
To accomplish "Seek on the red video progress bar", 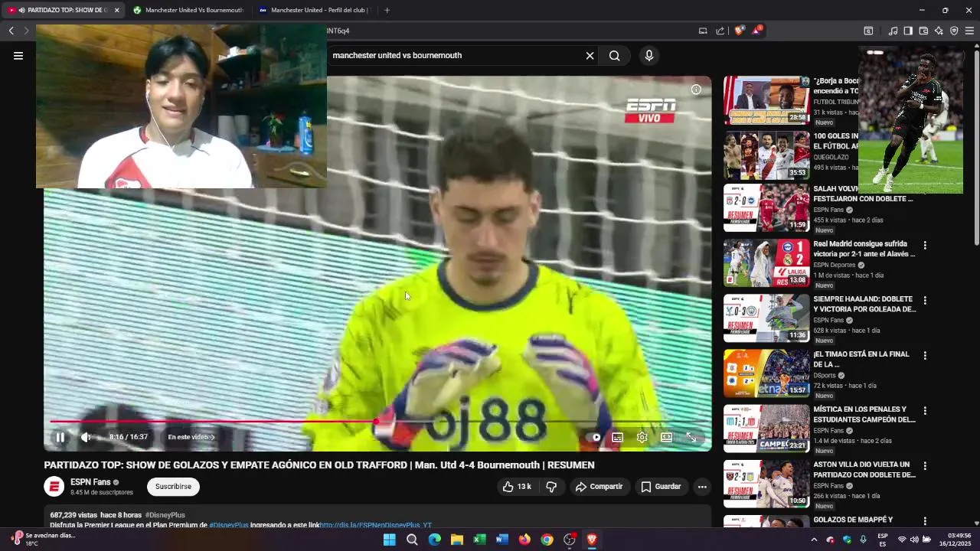I will (377, 422).
